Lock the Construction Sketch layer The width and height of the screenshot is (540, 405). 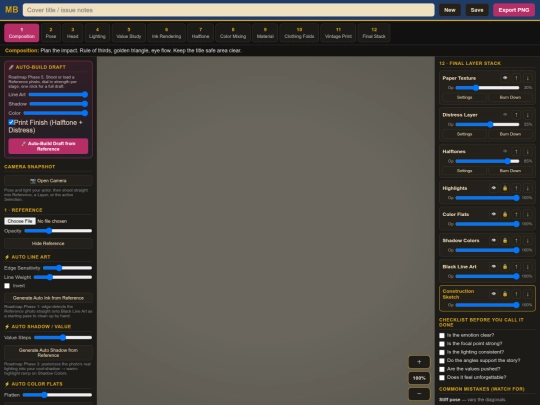point(505,294)
